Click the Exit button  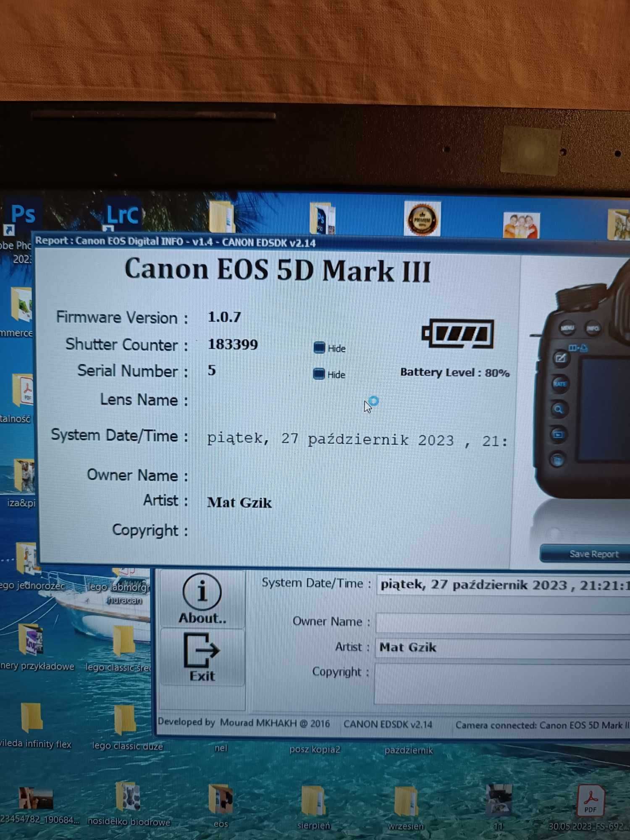[x=202, y=658]
